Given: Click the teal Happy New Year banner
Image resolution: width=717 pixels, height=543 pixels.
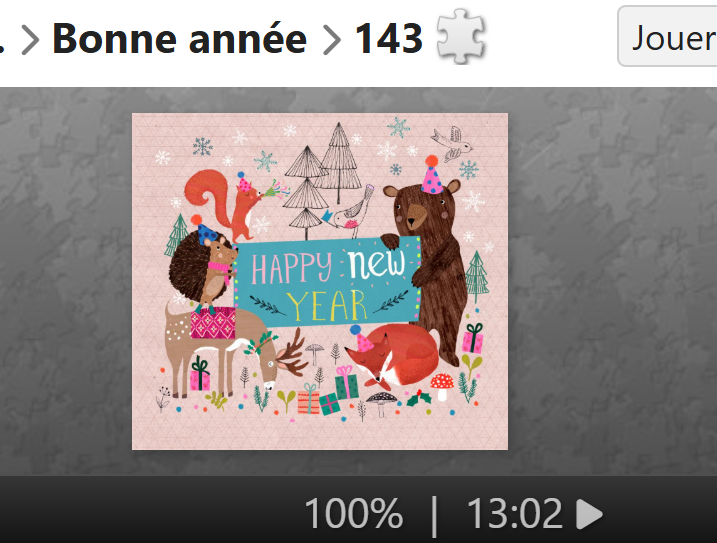Looking at the screenshot, I should [327, 282].
